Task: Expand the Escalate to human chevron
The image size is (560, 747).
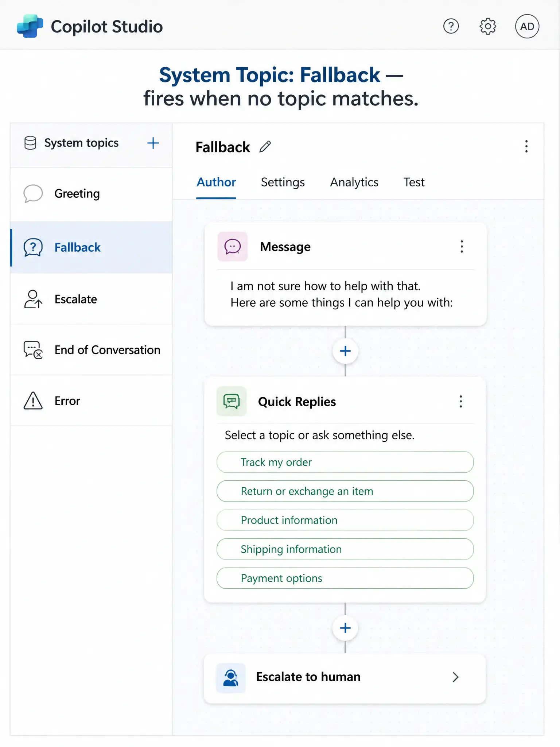Action: pos(455,677)
